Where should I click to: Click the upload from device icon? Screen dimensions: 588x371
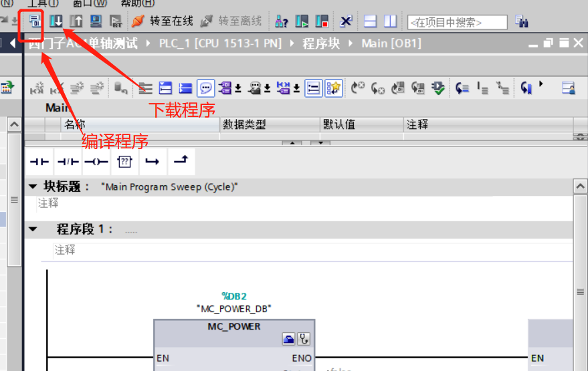(76, 21)
